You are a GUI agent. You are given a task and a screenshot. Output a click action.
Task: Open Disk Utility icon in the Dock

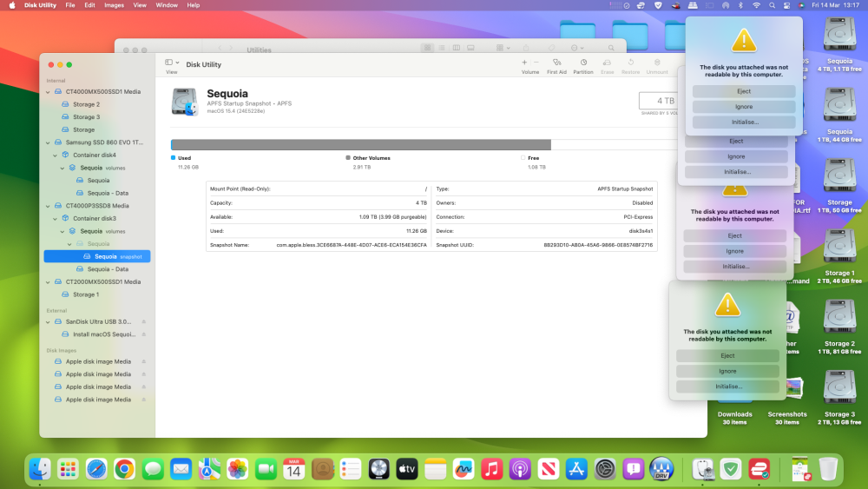703,470
